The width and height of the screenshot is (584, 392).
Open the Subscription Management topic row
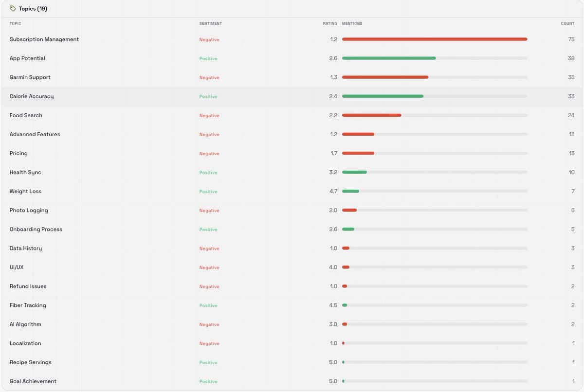tap(292, 39)
